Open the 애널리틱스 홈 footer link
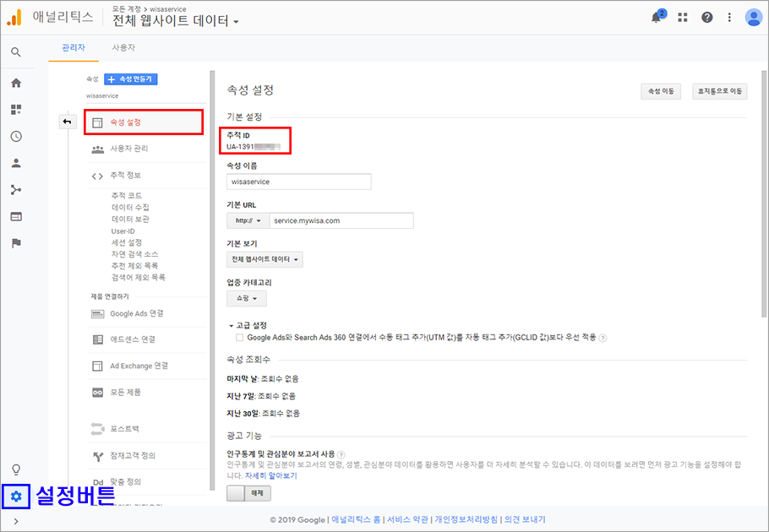Viewport: 769px width, 532px height. pos(356,519)
